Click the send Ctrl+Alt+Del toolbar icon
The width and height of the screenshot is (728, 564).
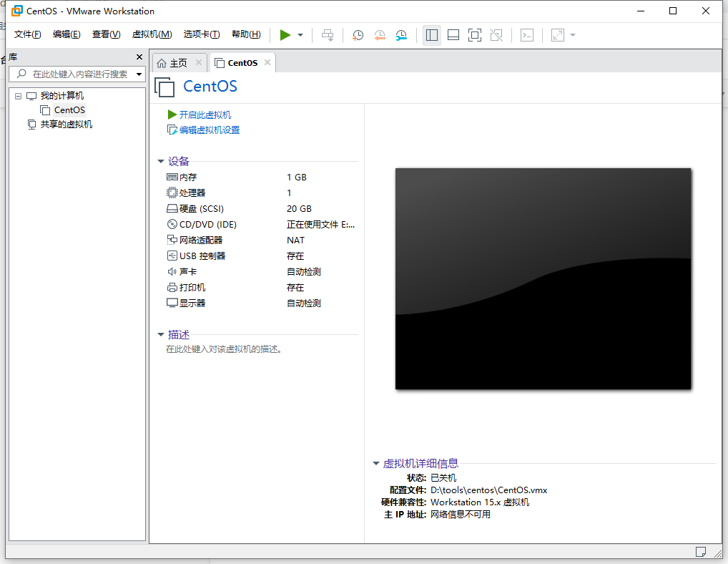(x=328, y=35)
